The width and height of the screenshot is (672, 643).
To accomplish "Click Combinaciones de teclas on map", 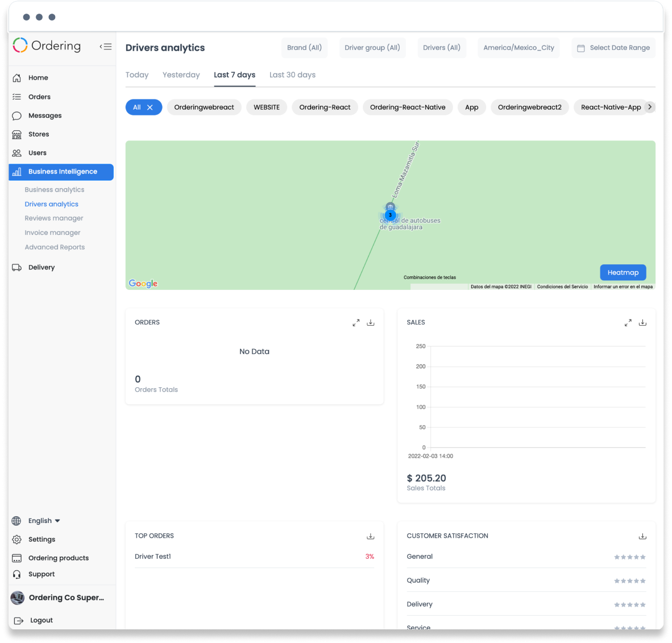I will [430, 277].
